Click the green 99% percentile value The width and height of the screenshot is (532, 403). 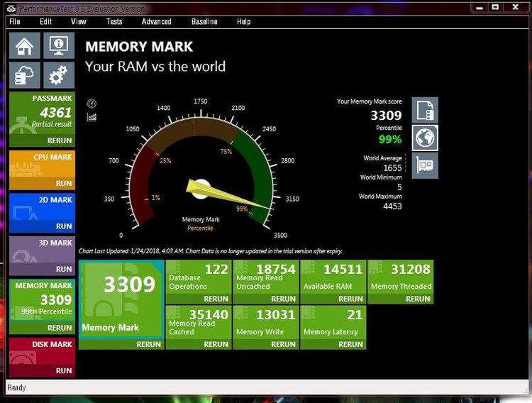pos(390,139)
